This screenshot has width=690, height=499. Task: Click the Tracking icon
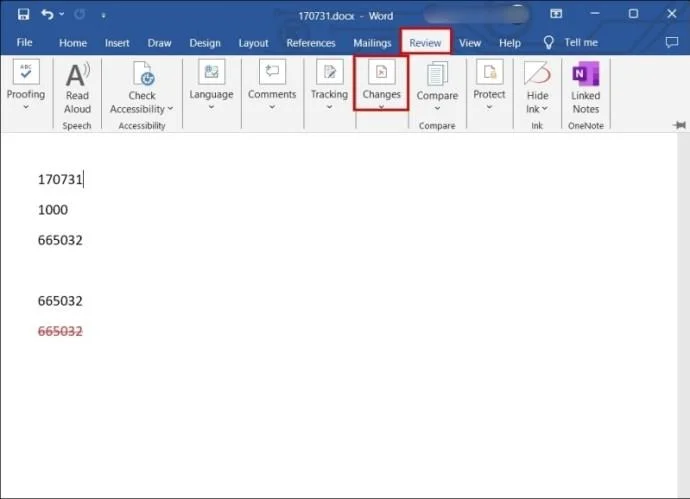click(x=329, y=71)
